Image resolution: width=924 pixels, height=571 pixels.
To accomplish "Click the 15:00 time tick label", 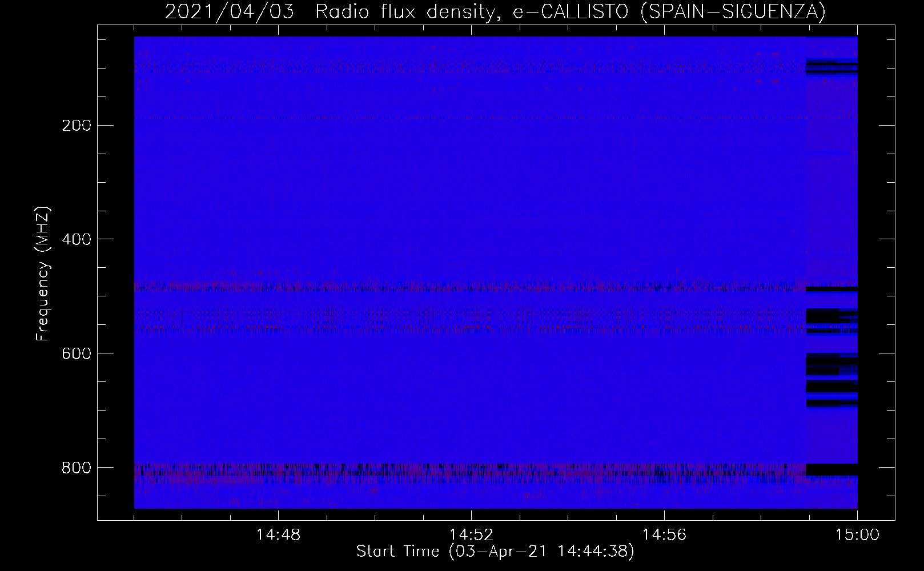I will tap(857, 535).
